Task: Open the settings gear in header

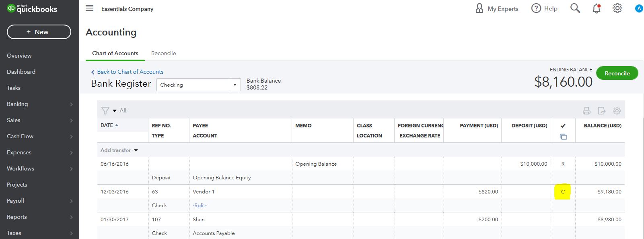Action: (x=617, y=8)
